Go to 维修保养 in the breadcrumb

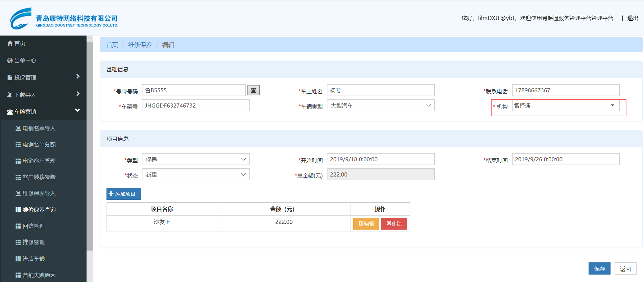140,45
